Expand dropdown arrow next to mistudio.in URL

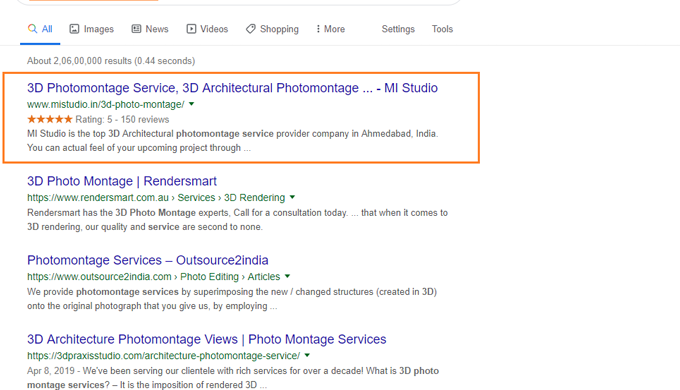pos(192,104)
